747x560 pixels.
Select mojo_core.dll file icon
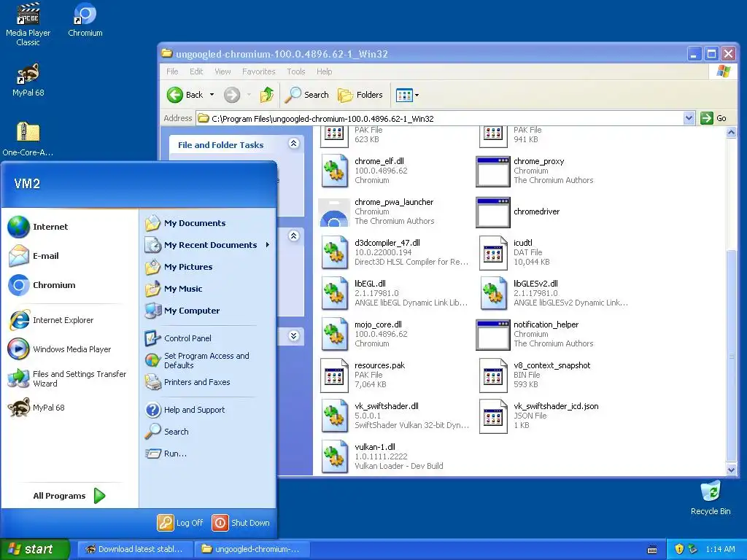click(x=334, y=334)
